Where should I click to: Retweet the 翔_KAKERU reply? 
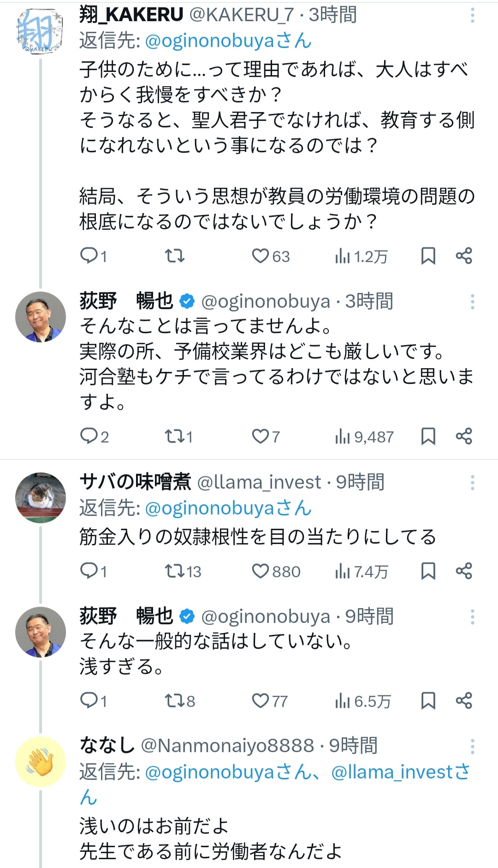point(175,256)
